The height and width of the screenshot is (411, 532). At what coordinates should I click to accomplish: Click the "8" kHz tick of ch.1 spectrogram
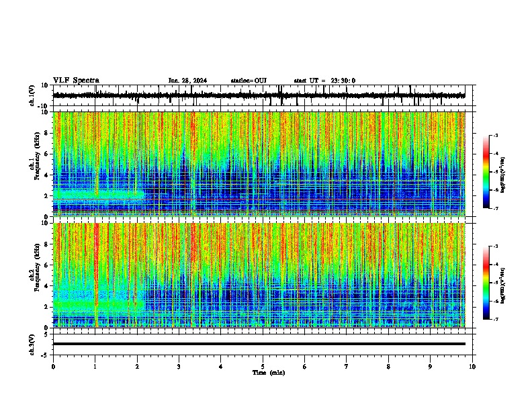tap(47, 133)
